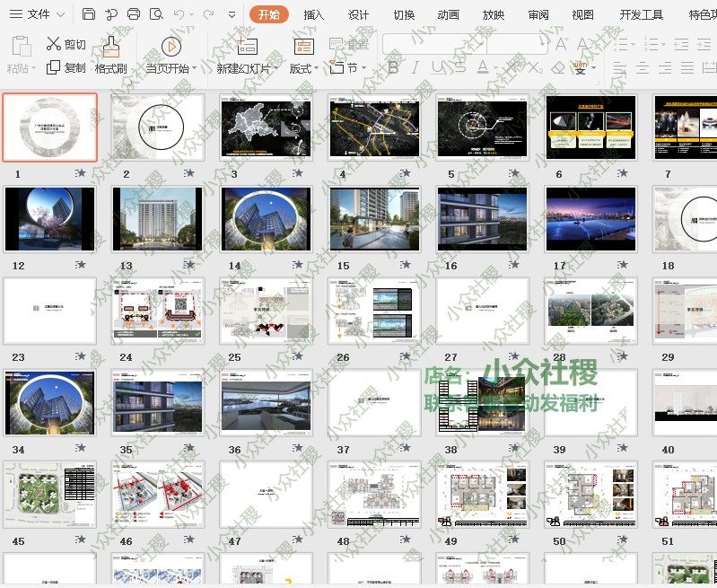This screenshot has width=717, height=588.
Task: Click the export/output icon next to Save
Action: 110,14
